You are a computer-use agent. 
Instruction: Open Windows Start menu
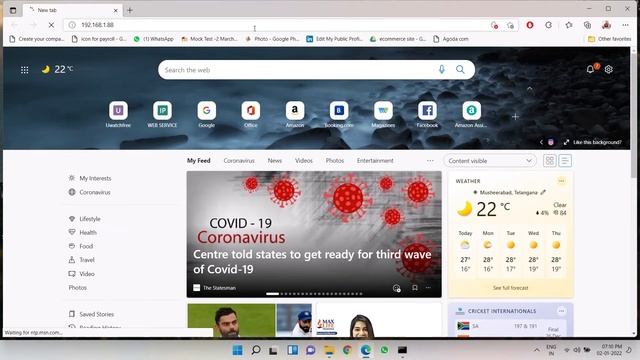point(238,350)
